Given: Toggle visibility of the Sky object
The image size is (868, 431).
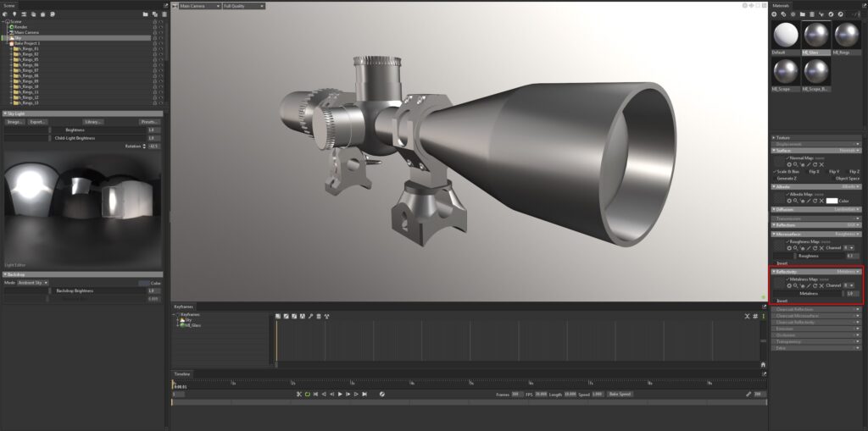Looking at the screenshot, I should (x=161, y=38).
